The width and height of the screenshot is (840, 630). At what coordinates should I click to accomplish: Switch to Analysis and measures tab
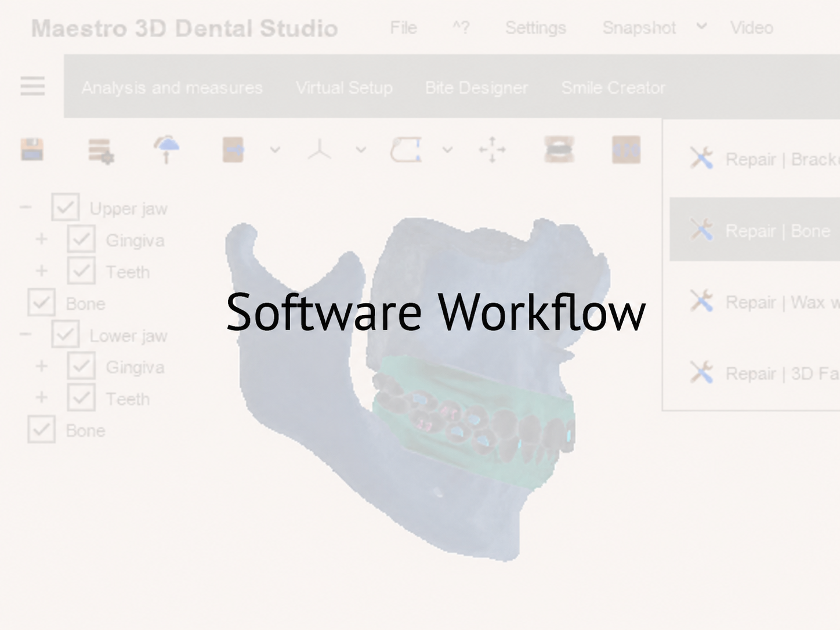(172, 88)
